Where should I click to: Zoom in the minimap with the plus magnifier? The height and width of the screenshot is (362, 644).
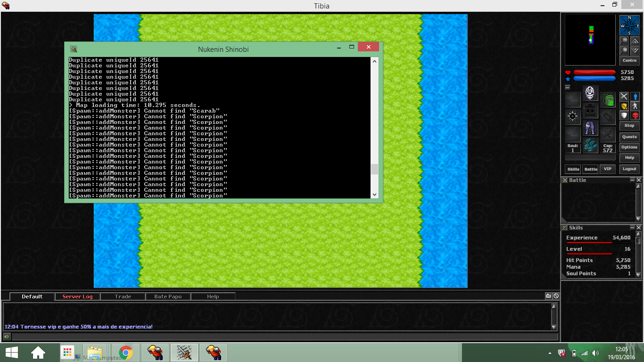(625, 50)
